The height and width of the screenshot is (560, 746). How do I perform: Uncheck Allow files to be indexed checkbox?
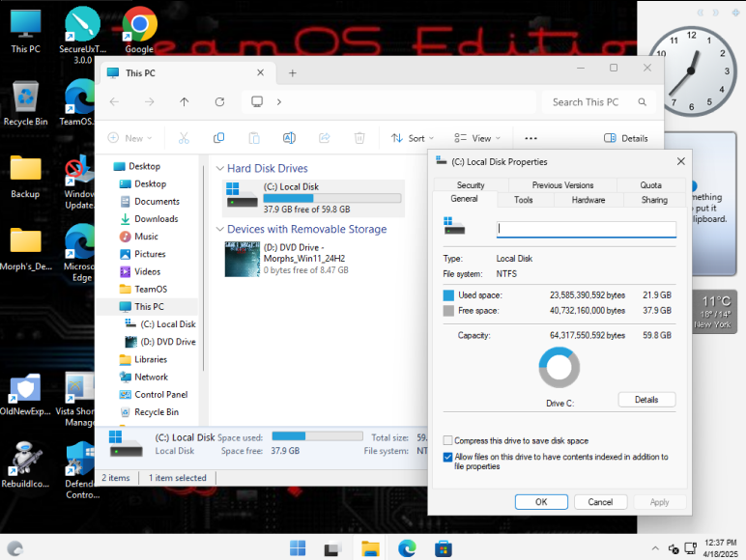pos(447,457)
